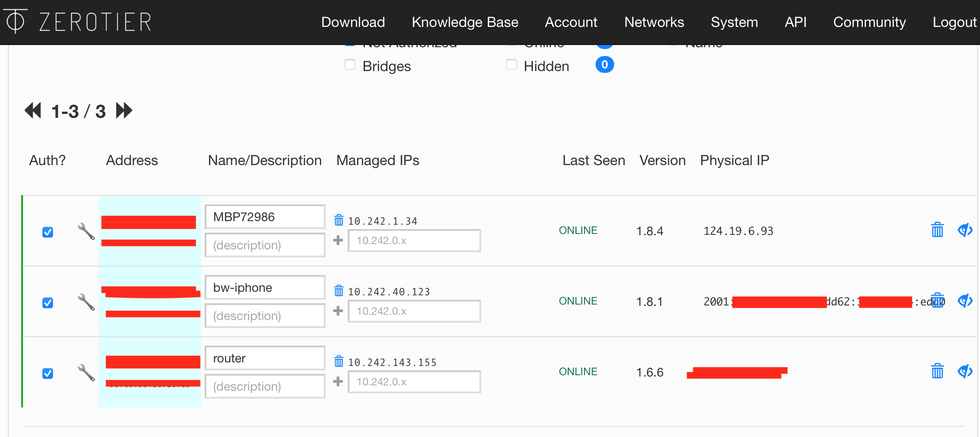Delete the MBP72986 member

[937, 230]
